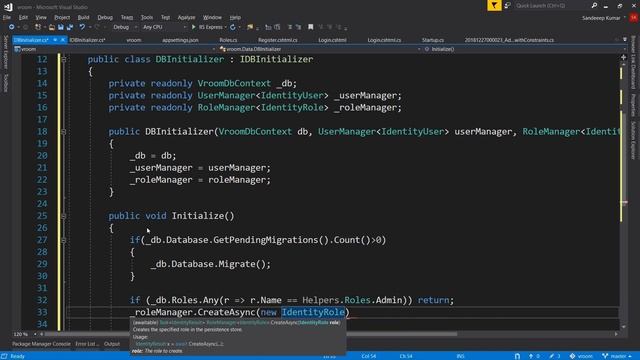
Task: Click the Send Feedback icon
Action: (x=507, y=6)
